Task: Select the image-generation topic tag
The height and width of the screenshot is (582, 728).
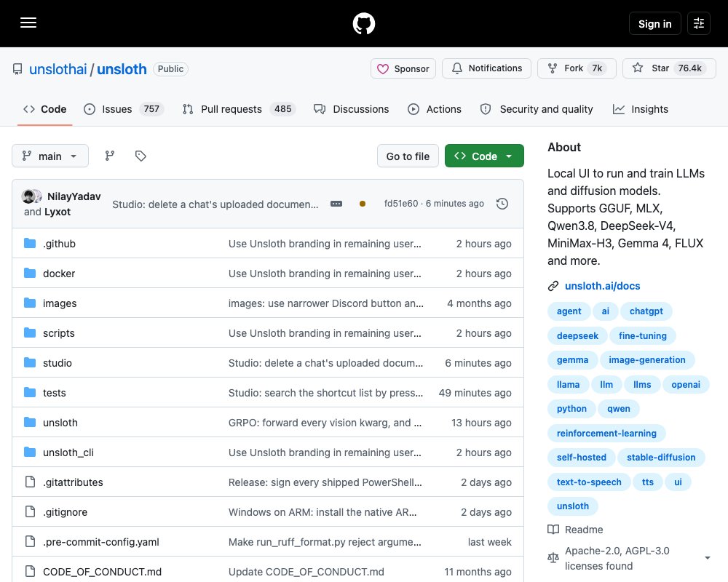Action: coord(646,359)
